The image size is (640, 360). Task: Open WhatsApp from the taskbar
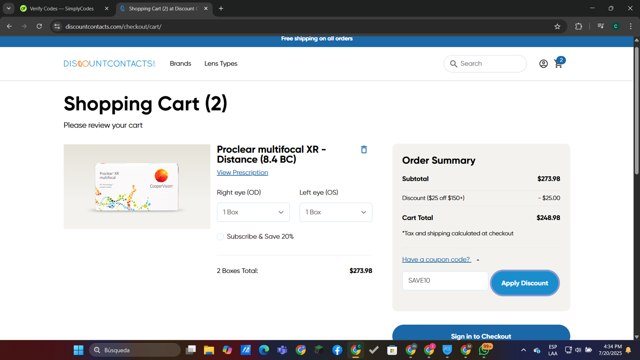[x=485, y=350]
